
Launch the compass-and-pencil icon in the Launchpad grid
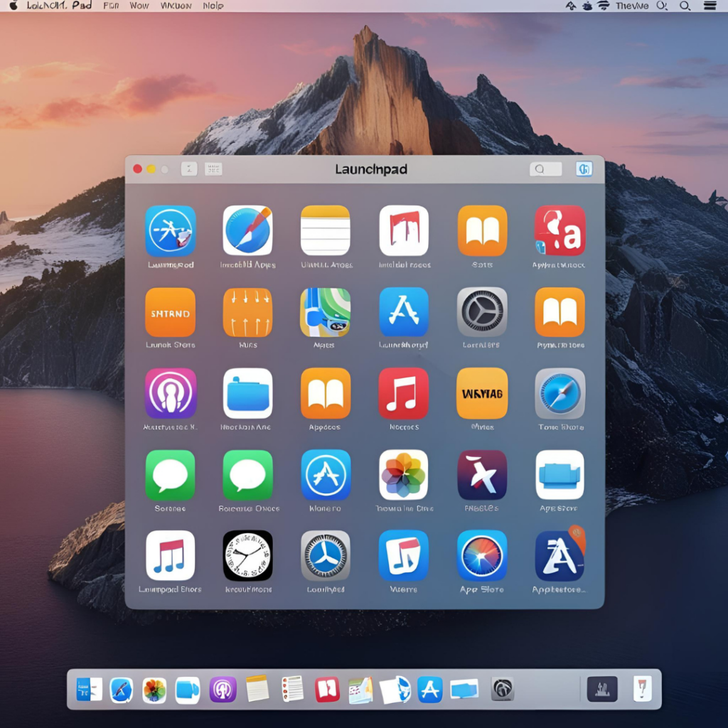tap(247, 231)
